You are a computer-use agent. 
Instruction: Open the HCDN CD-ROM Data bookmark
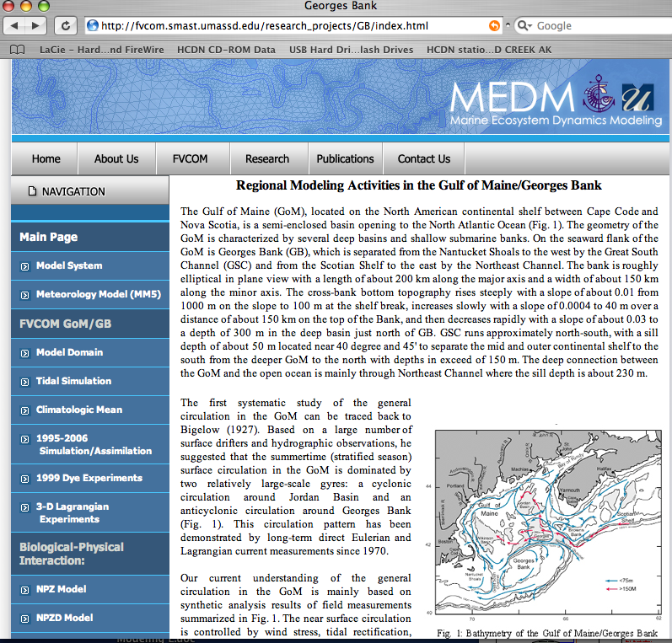pyautogui.click(x=226, y=50)
